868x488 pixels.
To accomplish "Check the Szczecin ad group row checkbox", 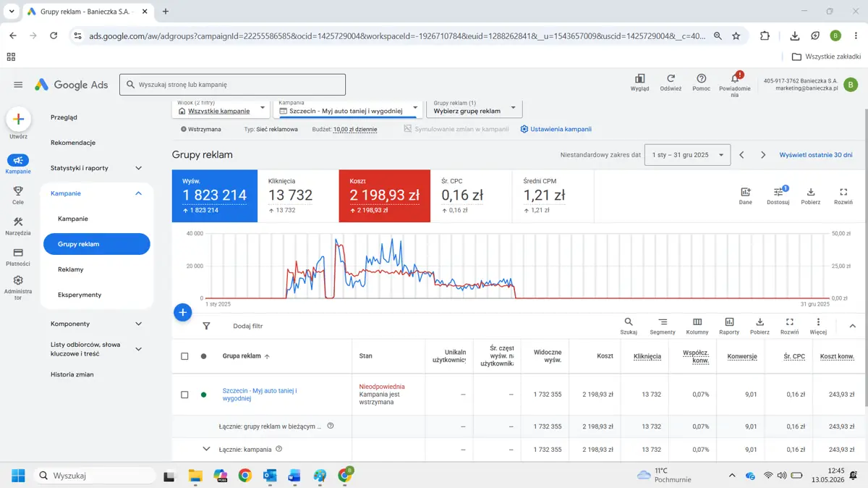I will [x=184, y=395].
